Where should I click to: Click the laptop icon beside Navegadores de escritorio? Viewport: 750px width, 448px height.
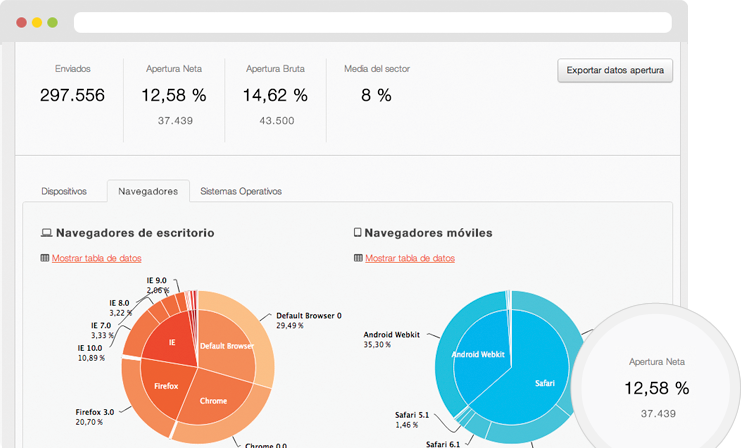point(45,233)
